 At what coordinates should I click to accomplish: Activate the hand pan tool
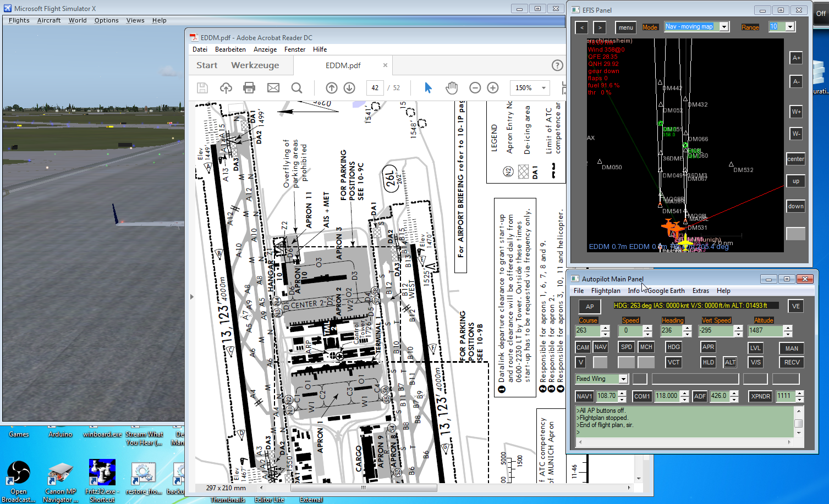coord(452,88)
